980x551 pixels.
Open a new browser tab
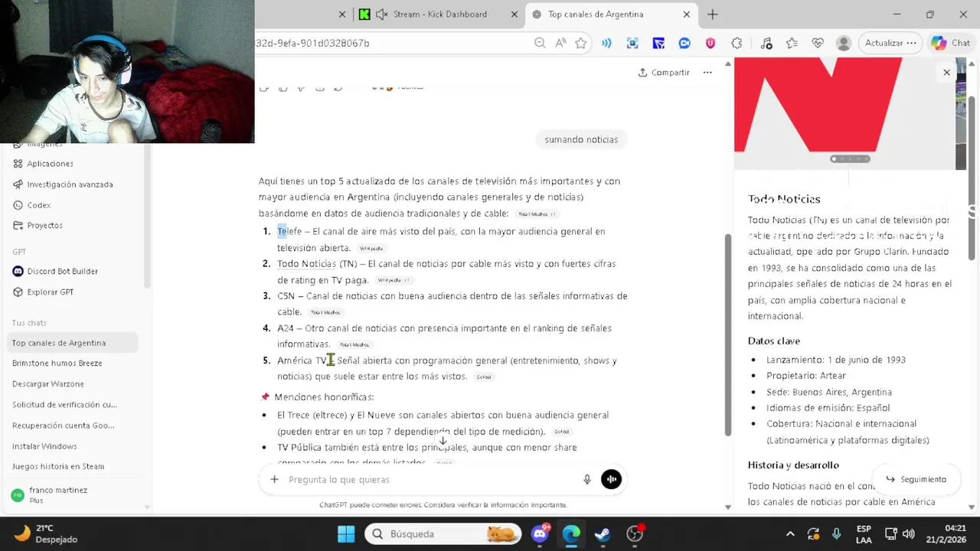tap(713, 14)
